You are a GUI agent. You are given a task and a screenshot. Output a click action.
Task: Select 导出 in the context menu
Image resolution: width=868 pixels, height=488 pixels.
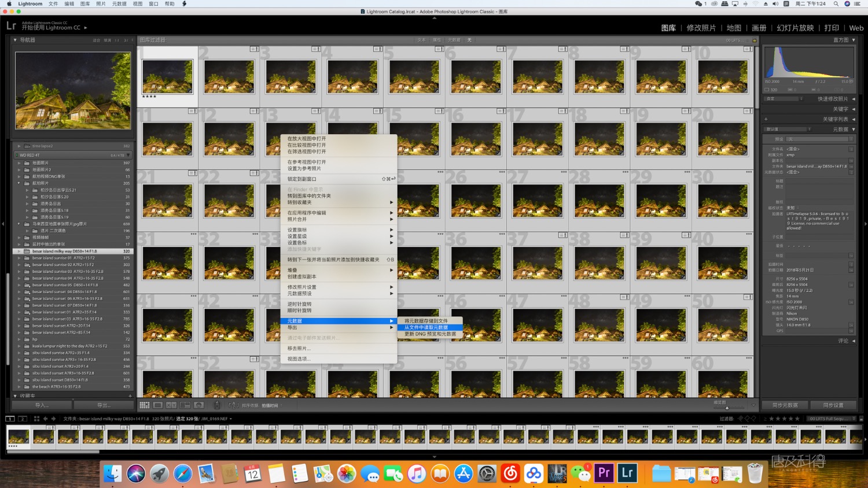pyautogui.click(x=339, y=327)
